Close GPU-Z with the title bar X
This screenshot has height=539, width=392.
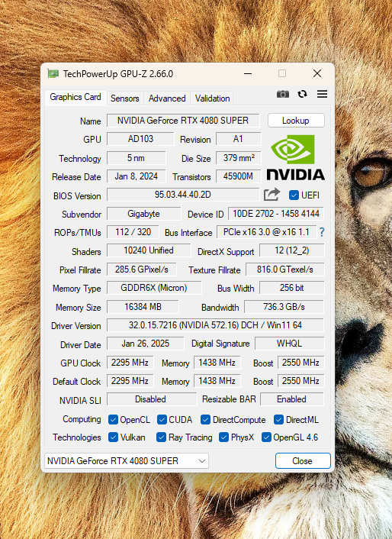click(x=317, y=73)
